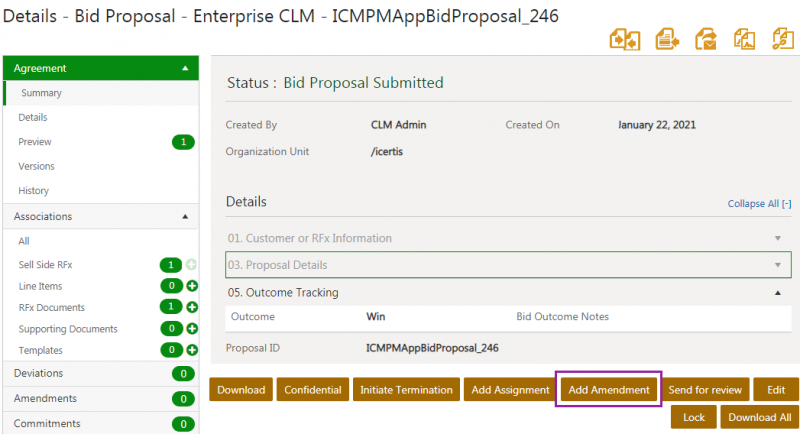Viewport: 800px width, 434px height.
Task: Click the linked documents chain icon
Action: click(x=782, y=39)
